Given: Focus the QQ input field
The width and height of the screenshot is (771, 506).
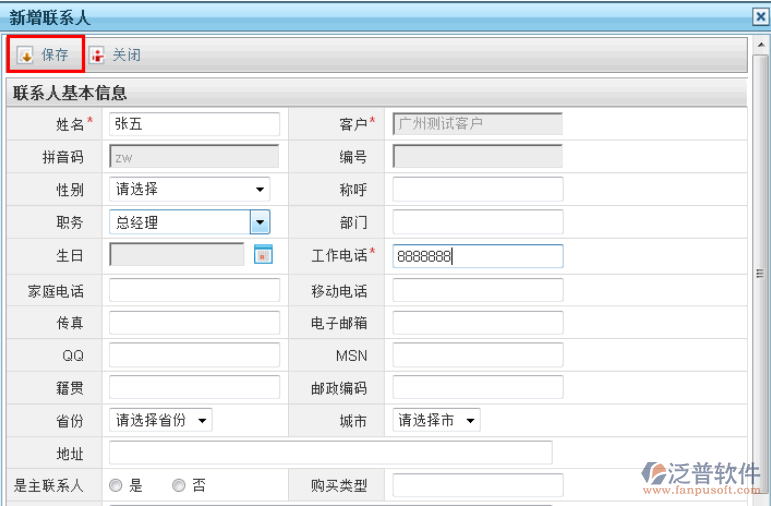Looking at the screenshot, I should [194, 355].
